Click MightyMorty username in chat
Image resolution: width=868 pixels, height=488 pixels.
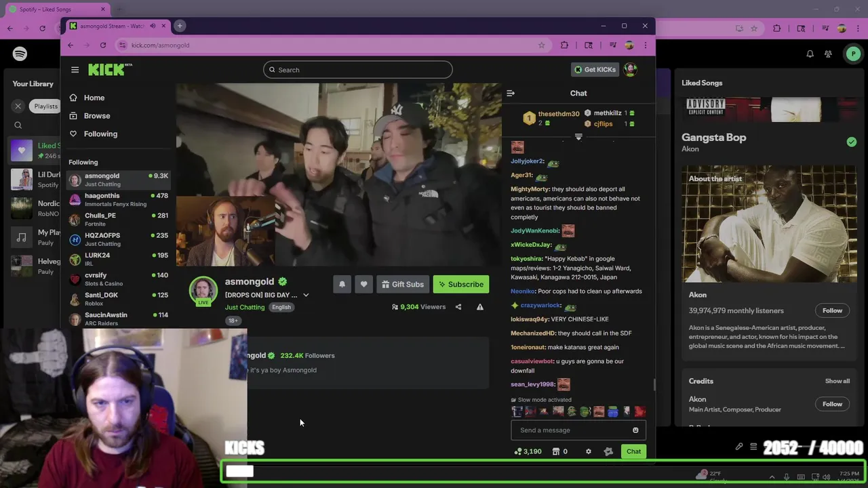530,189
